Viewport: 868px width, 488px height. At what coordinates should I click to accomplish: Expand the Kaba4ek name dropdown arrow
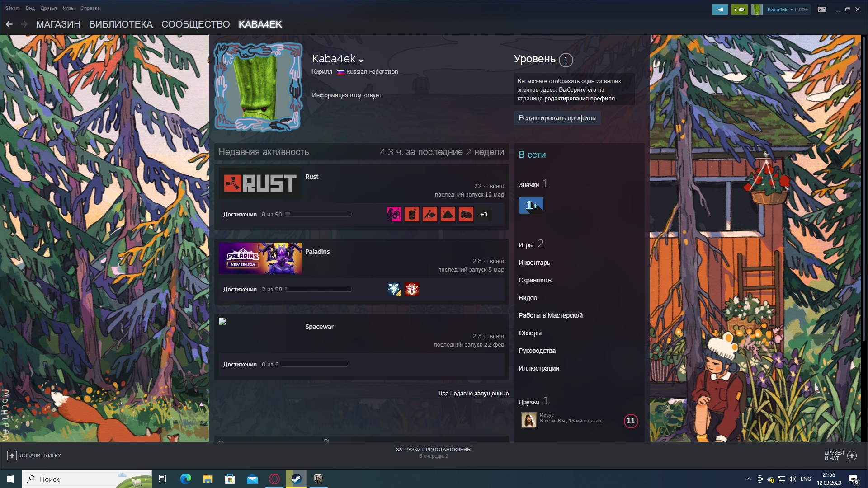pos(361,61)
